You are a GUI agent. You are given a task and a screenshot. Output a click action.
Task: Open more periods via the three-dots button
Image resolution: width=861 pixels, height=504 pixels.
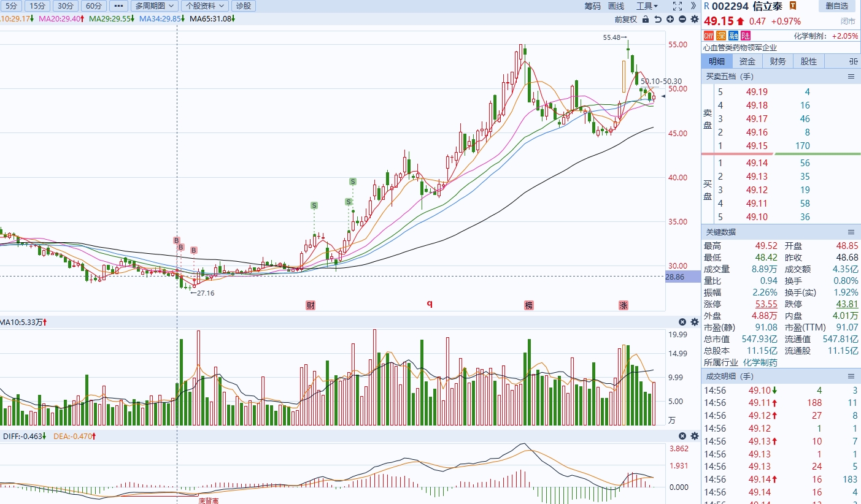[118, 6]
